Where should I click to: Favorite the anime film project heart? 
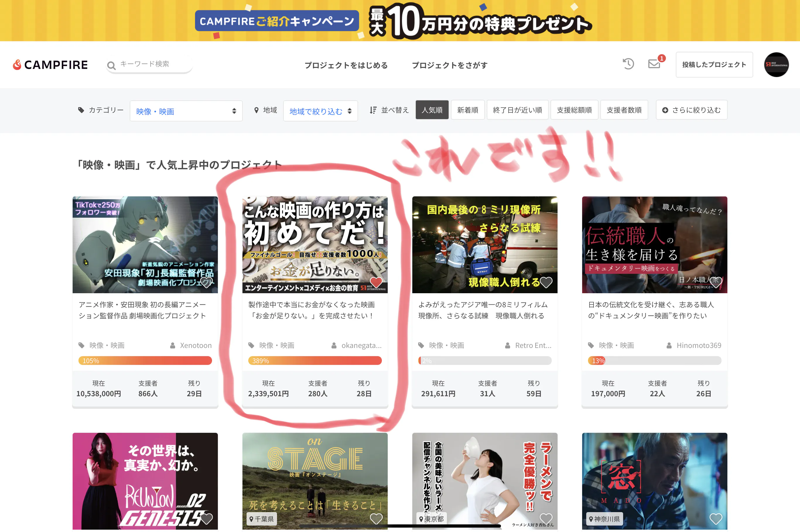(206, 282)
